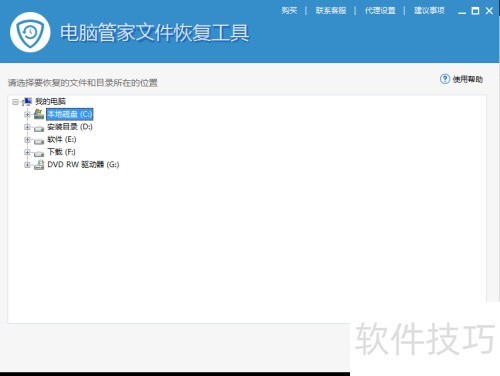Select DVD RW 驱动器 (G:)

[83, 165]
